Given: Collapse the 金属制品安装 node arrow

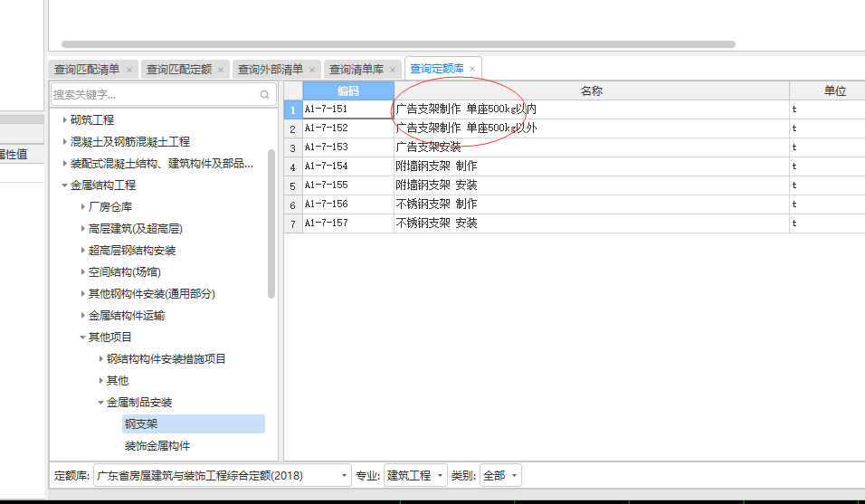Looking at the screenshot, I should (101, 403).
